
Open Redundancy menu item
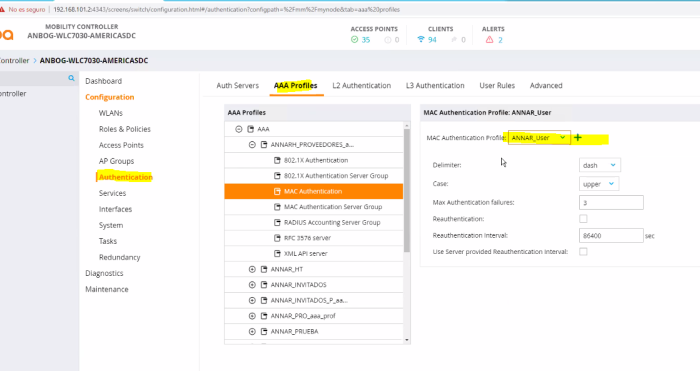click(x=119, y=257)
